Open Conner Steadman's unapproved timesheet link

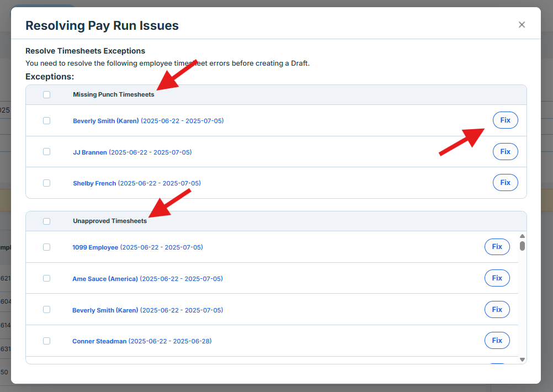click(100, 341)
